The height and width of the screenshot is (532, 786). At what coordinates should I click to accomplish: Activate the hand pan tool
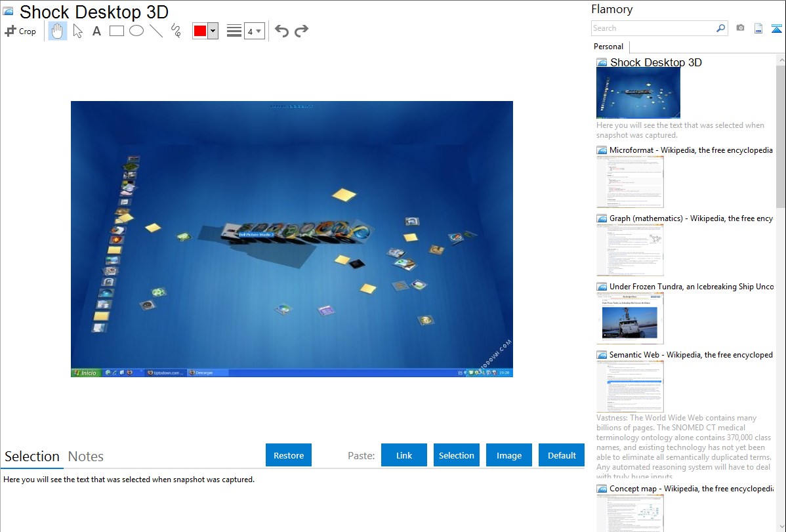[x=57, y=31]
